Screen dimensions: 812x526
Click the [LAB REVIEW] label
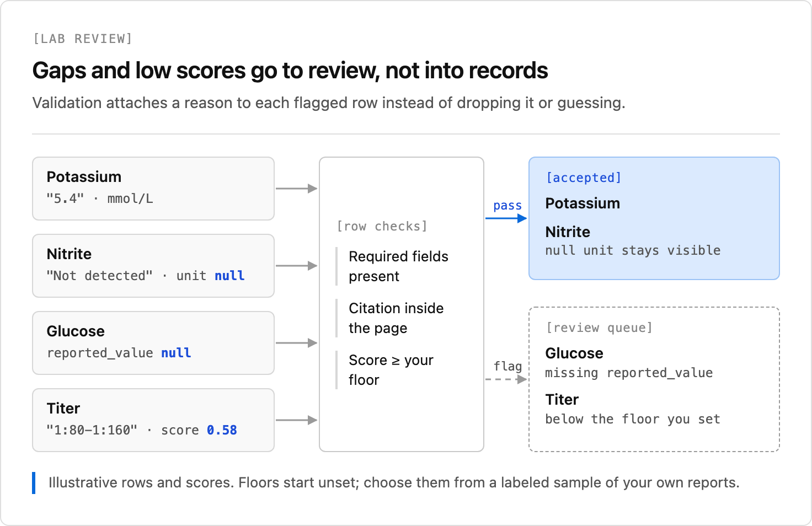pyautogui.click(x=83, y=39)
